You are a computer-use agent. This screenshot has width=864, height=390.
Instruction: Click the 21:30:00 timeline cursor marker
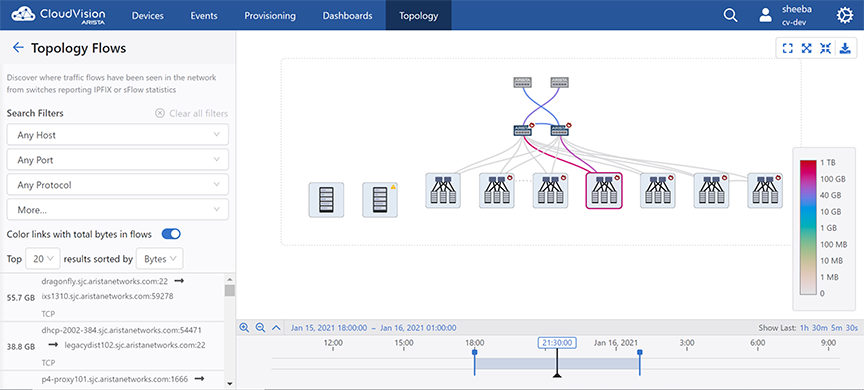point(557,343)
